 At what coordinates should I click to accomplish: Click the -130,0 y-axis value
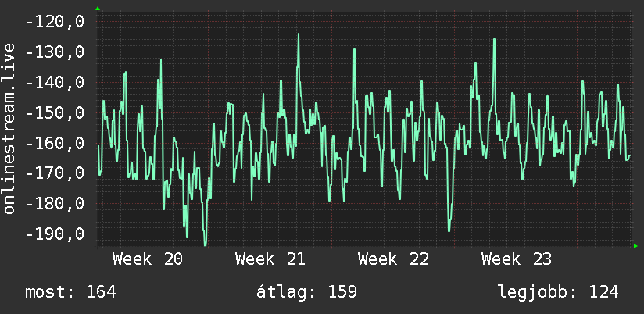[x=55, y=52]
